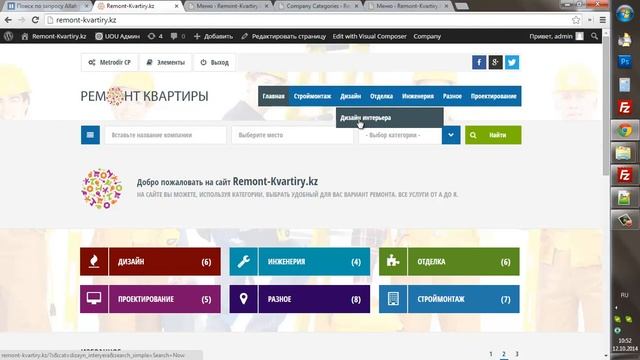Open the Инженерия navigation item
This screenshot has height=360, width=640.
point(418,96)
